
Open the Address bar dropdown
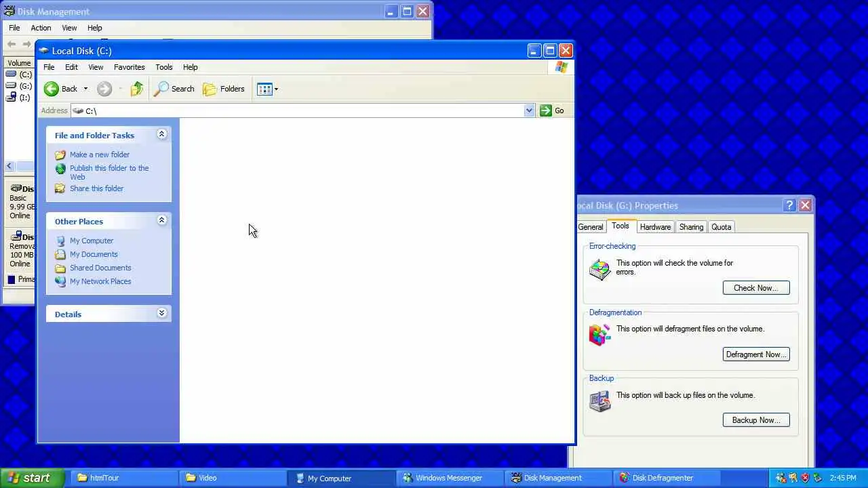529,110
